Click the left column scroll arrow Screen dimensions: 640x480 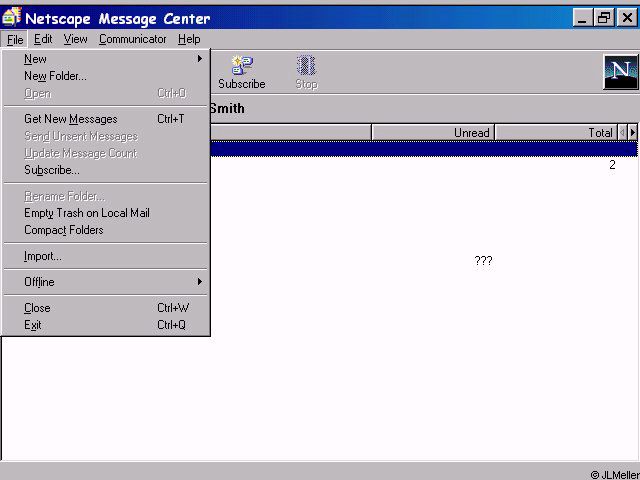[x=622, y=132]
